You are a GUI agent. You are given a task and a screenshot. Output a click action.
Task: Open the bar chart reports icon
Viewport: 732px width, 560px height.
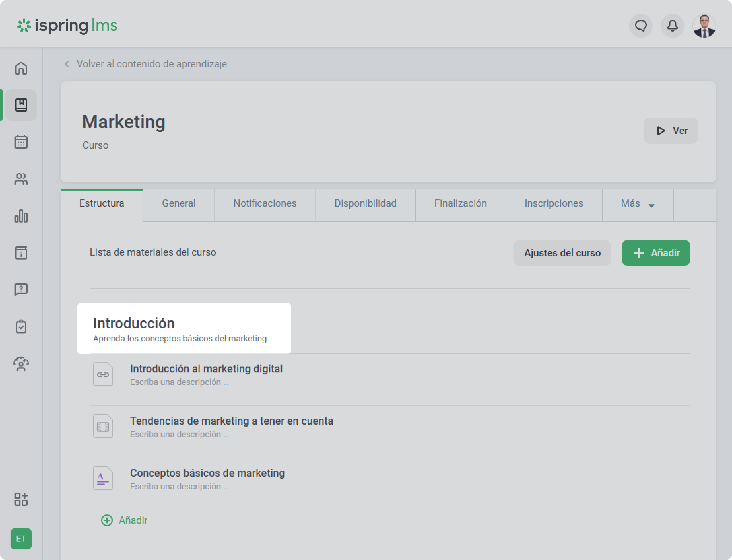point(21,216)
